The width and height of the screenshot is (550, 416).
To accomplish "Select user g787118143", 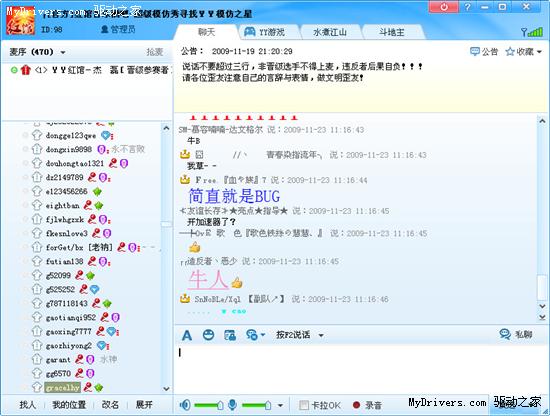I will coord(66,303).
